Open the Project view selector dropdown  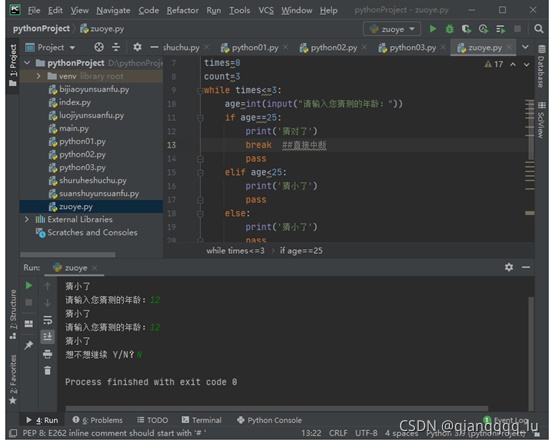click(x=50, y=47)
